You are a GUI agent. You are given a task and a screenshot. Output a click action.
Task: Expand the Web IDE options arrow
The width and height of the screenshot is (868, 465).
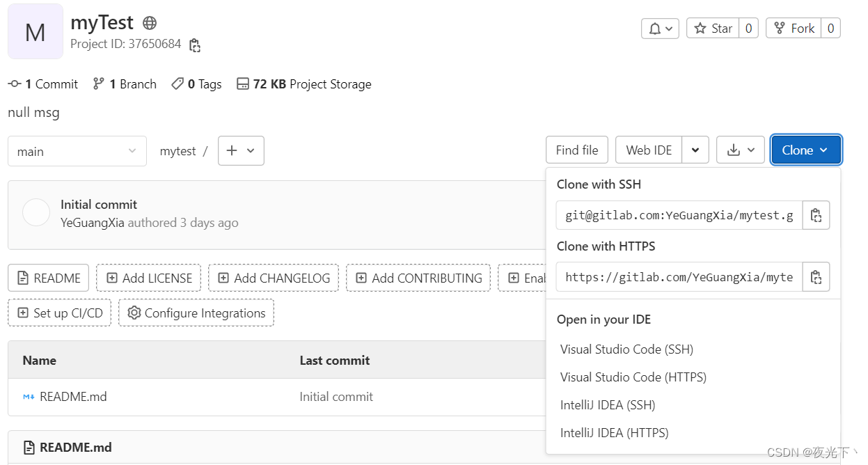point(695,150)
